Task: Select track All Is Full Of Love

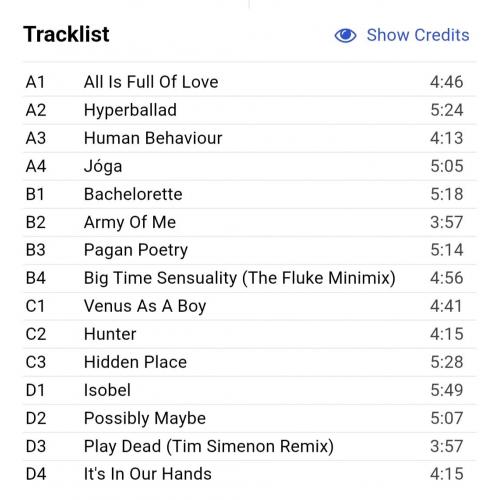Action: tap(151, 82)
